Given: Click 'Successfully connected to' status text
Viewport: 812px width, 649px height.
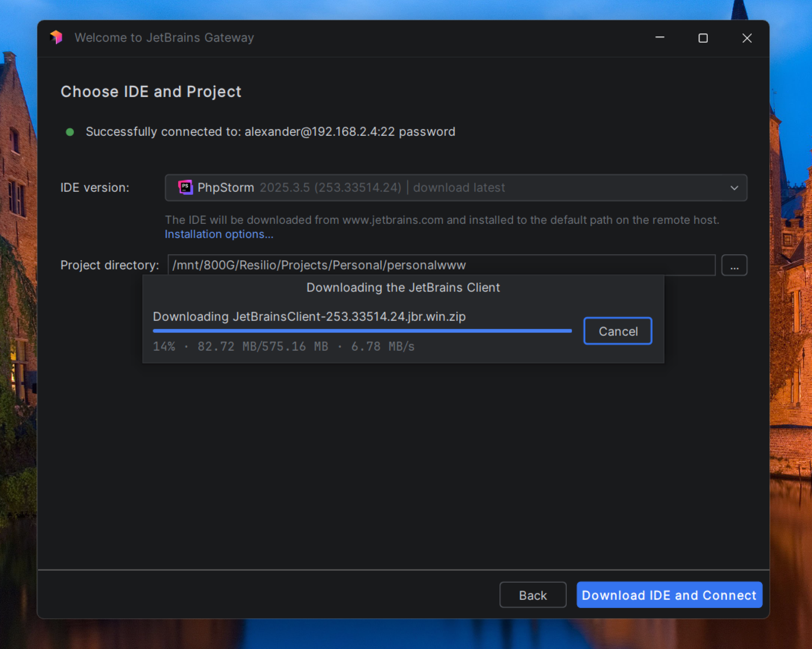Looking at the screenshot, I should click(x=271, y=132).
